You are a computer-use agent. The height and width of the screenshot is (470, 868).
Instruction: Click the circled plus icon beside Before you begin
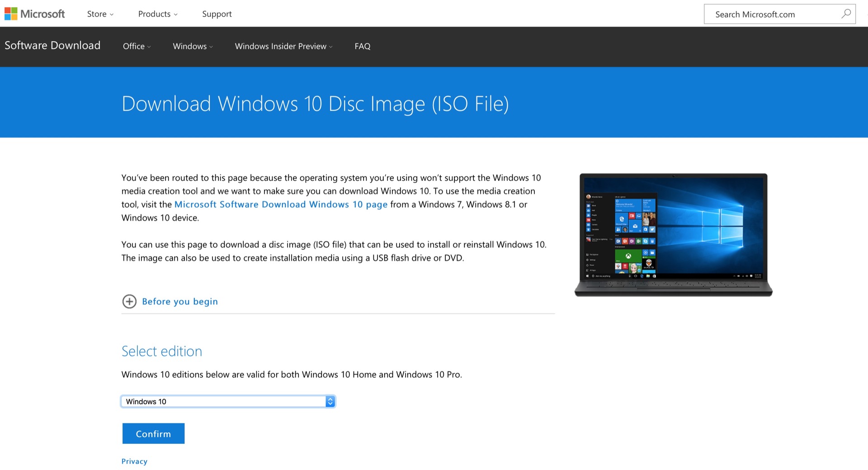tap(129, 301)
